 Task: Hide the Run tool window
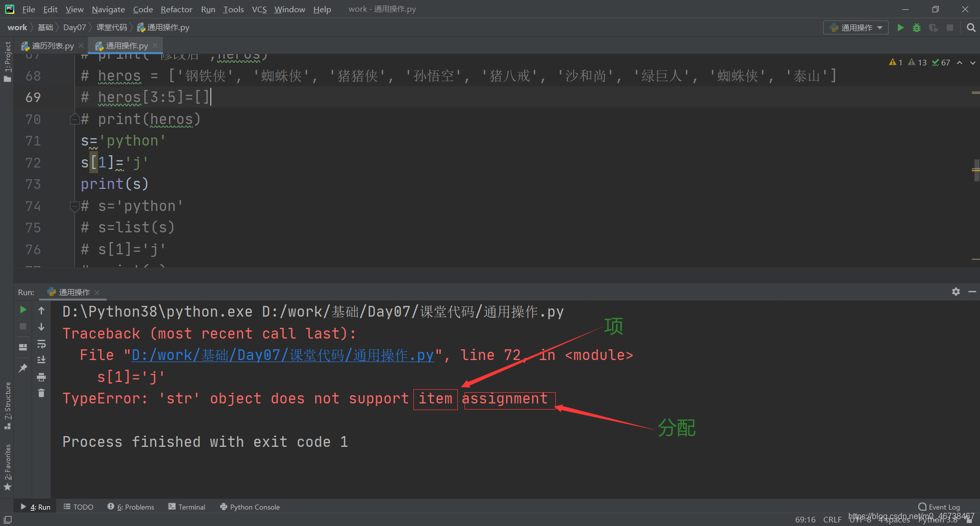click(x=972, y=292)
